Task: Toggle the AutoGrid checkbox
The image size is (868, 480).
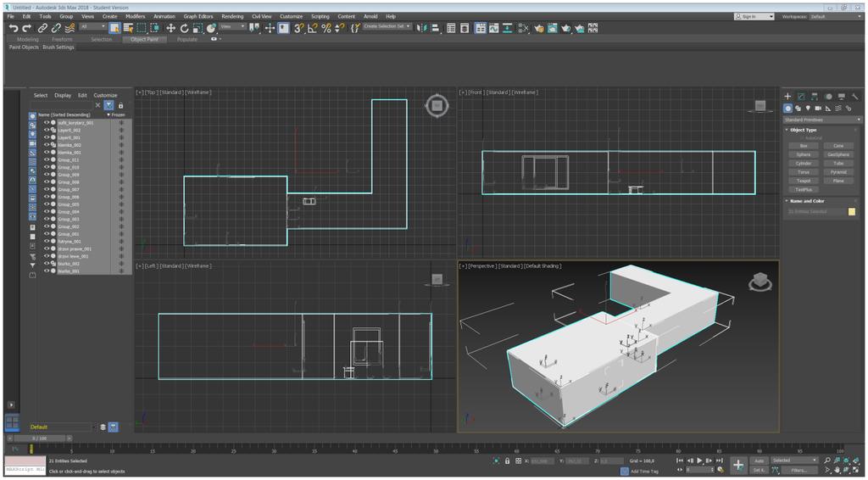Action: [x=802, y=138]
